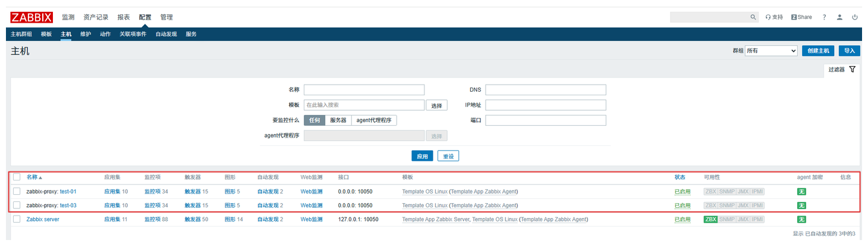Click the search magnifier icon
868x246 pixels.
(753, 17)
